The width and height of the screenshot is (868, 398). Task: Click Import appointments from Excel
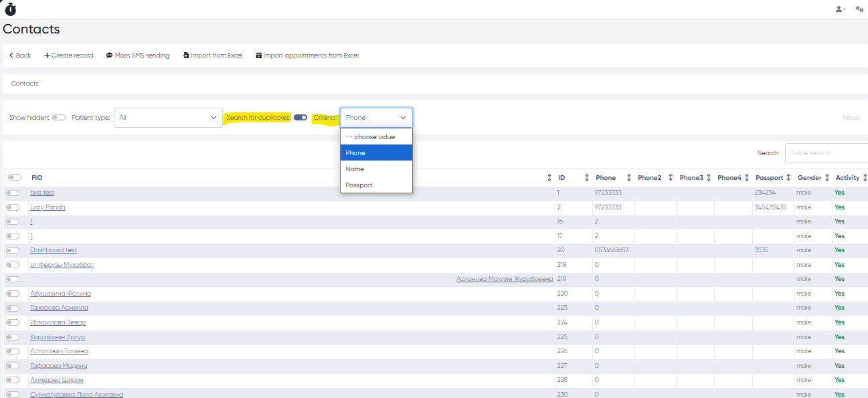(x=307, y=56)
